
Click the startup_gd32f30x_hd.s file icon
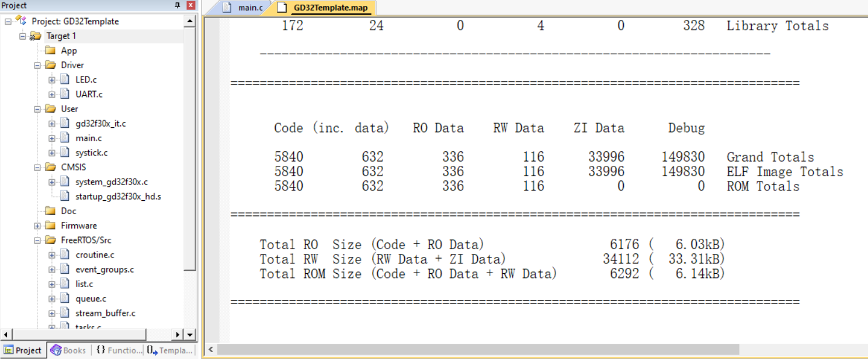click(x=65, y=196)
